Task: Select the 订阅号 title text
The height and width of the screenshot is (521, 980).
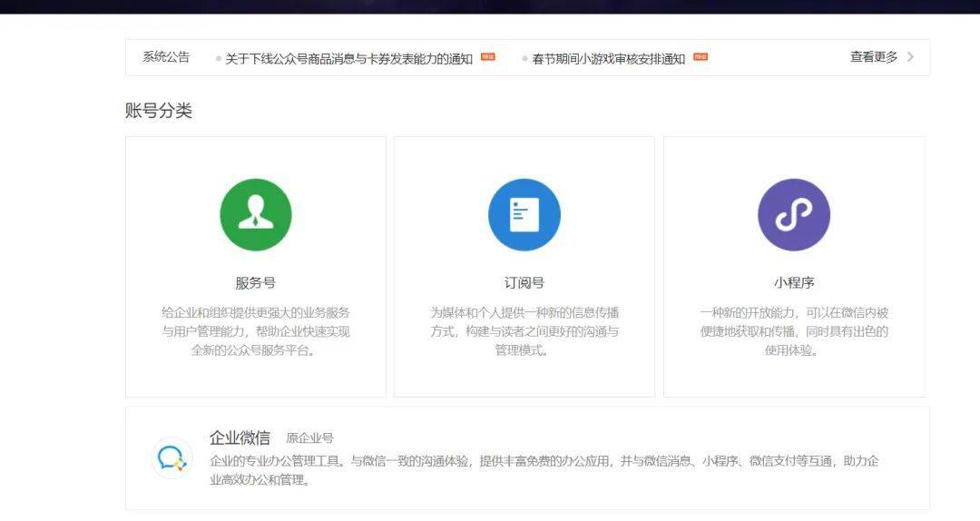Action: pos(524,282)
